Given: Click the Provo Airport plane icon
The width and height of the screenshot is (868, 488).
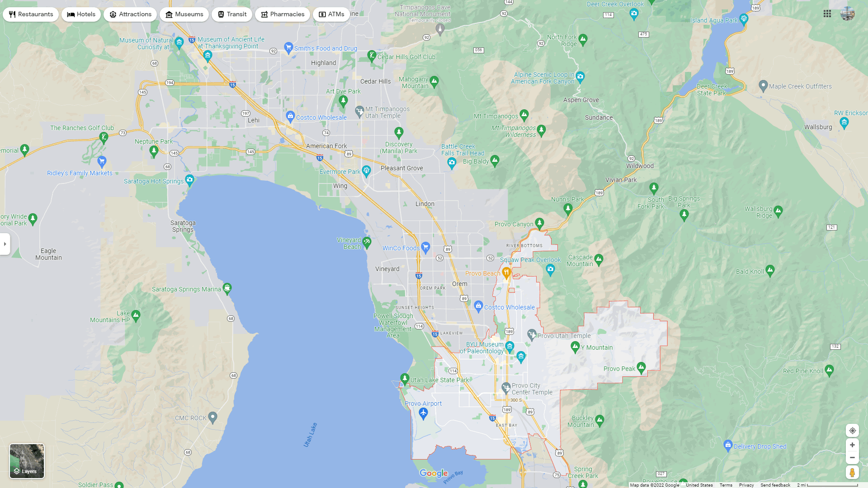Looking at the screenshot, I should [x=422, y=413].
